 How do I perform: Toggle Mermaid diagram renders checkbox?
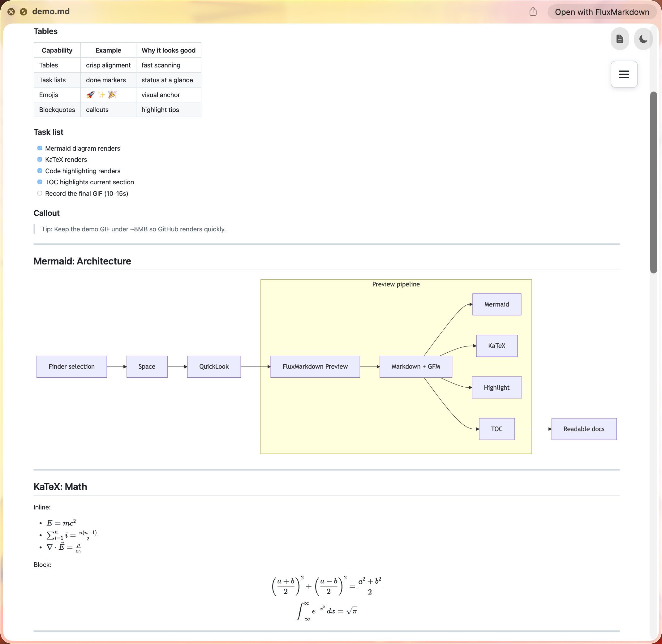pos(40,148)
